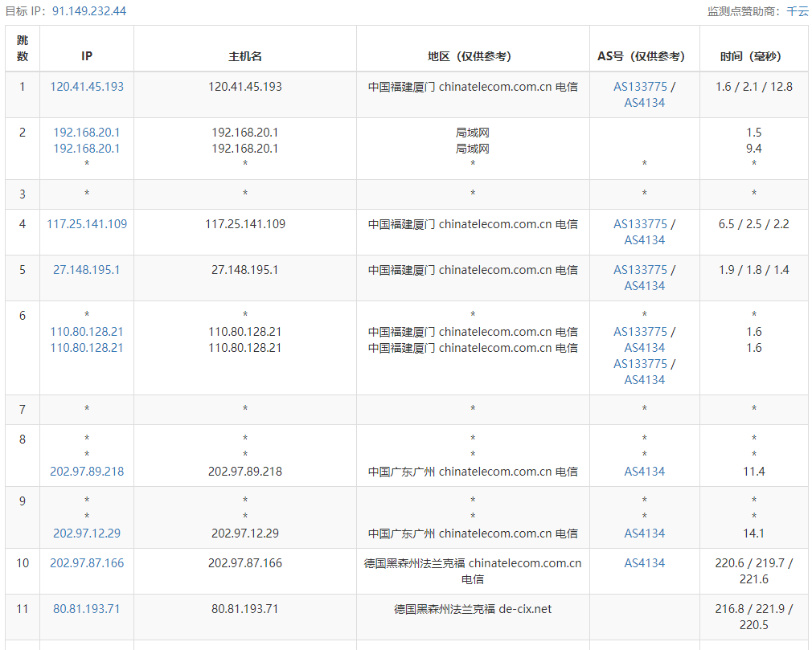Viewport: 812px width, 650px height.
Task: Click AS4134 link in hop 8 row
Action: click(644, 472)
